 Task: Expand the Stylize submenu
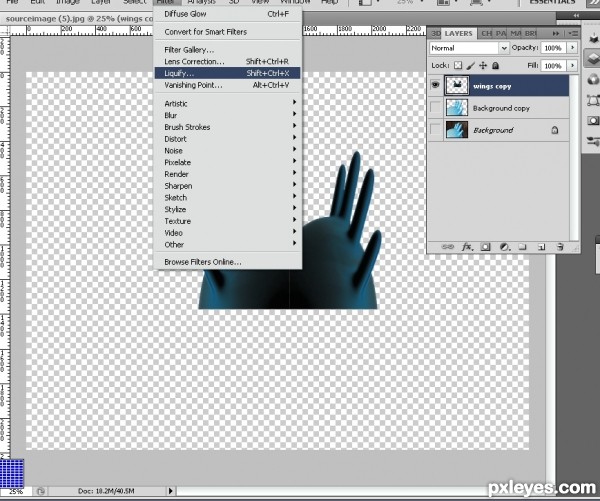point(227,209)
